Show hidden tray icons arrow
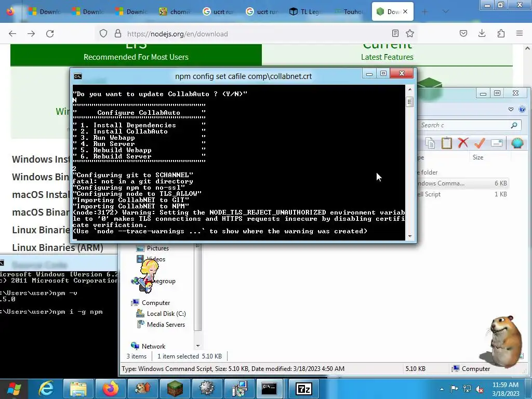 442,389
